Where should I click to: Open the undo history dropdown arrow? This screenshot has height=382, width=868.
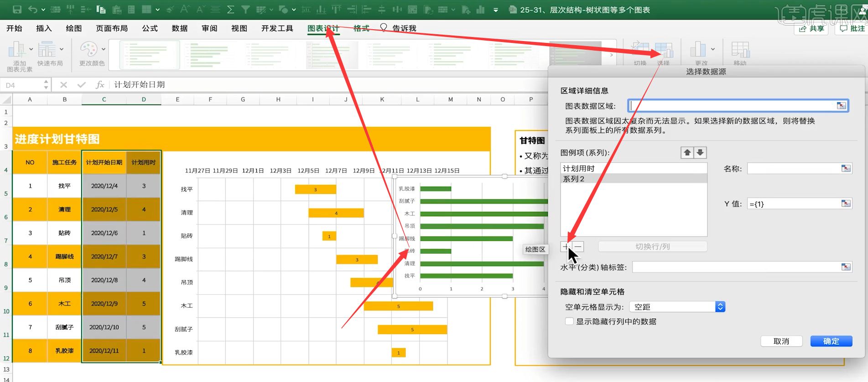[x=43, y=10]
